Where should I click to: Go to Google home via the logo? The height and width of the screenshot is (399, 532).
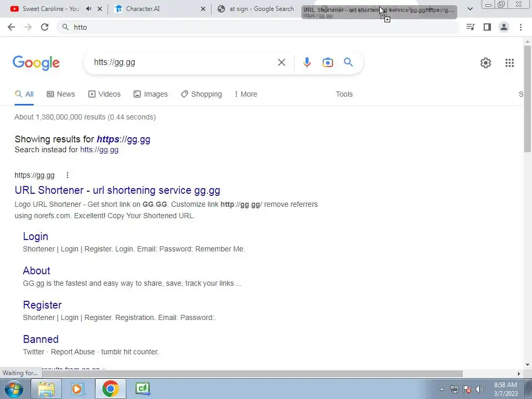(36, 63)
